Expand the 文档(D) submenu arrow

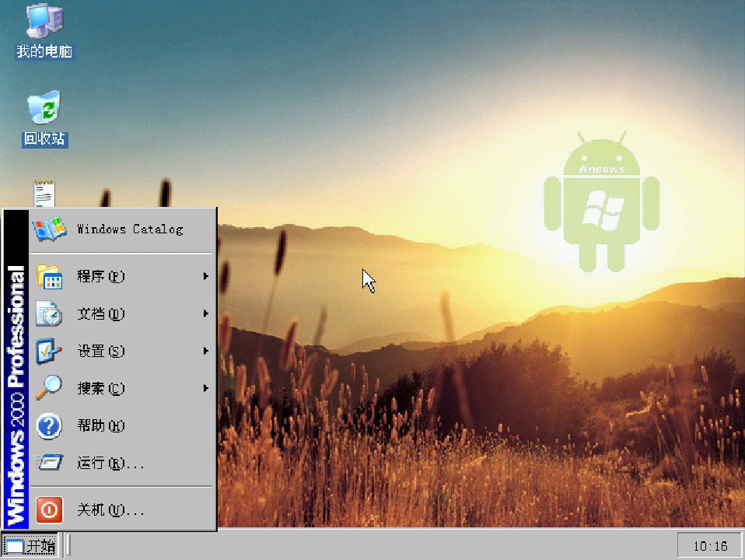pos(206,313)
